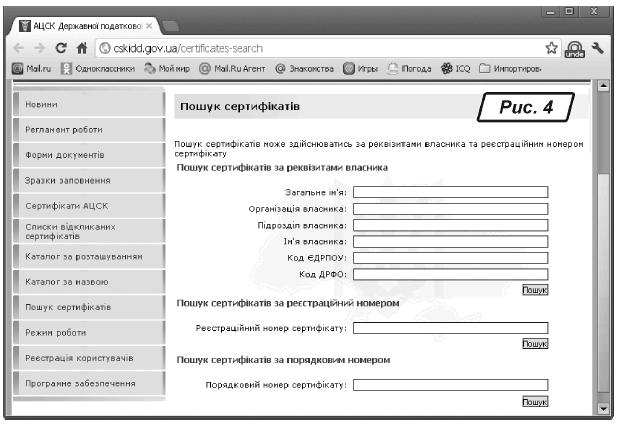Open the ICQ bookmark

coord(455,68)
